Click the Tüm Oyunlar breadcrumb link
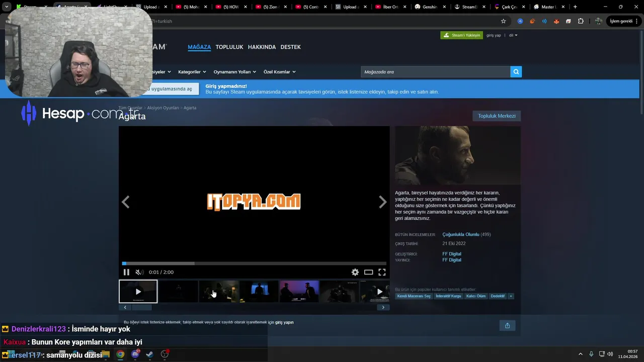The image size is (644, 362). point(130,108)
